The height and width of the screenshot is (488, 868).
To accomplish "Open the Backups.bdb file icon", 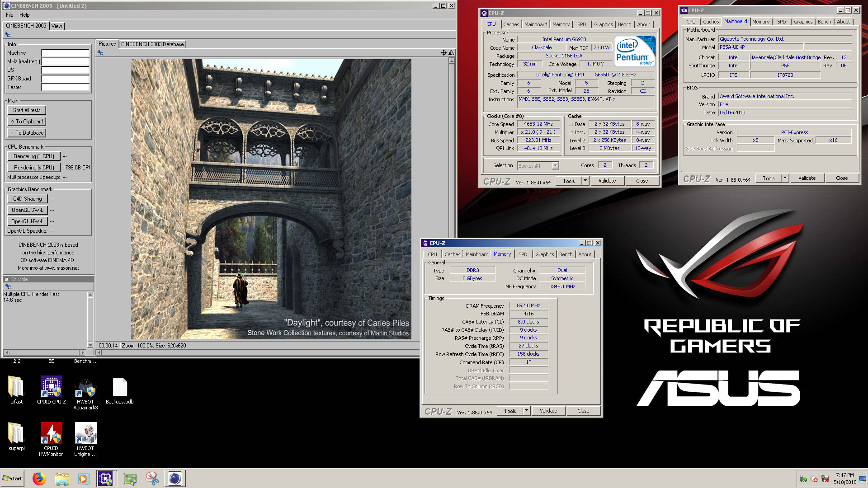I will click(x=120, y=390).
